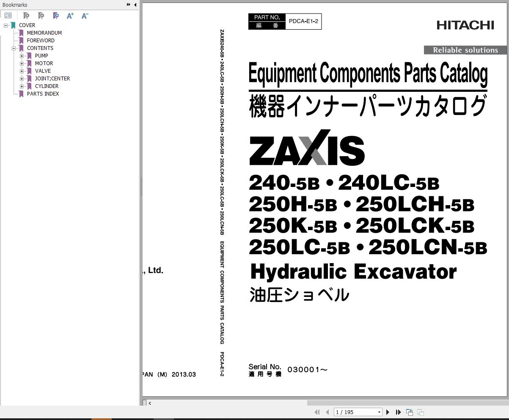
Task: Select the COVER bookmark
Action: point(27,25)
